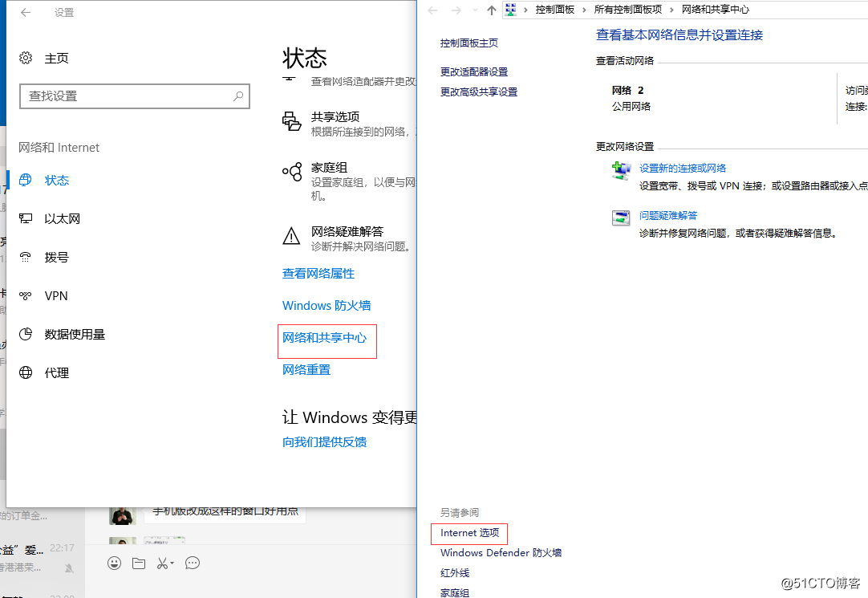
Task: Open 红外线 infrared link
Action: click(455, 573)
